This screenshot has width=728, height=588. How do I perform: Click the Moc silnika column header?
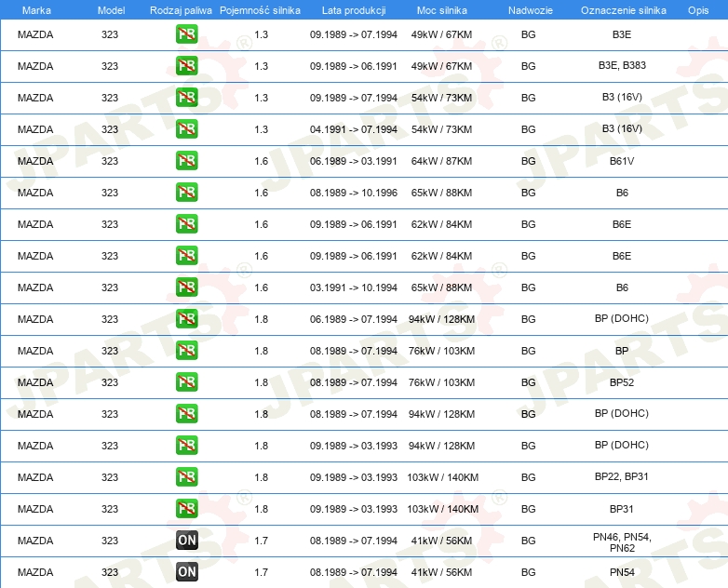[x=442, y=10]
